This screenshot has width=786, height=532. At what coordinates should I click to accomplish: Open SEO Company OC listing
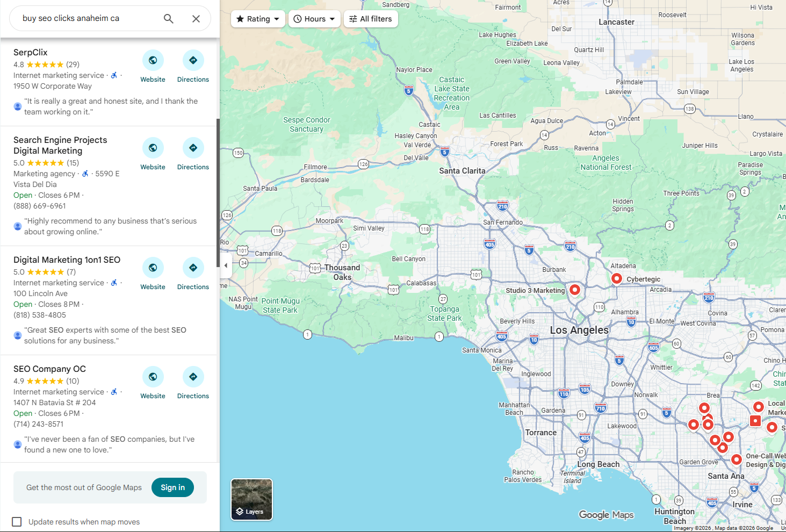pyautogui.click(x=49, y=369)
